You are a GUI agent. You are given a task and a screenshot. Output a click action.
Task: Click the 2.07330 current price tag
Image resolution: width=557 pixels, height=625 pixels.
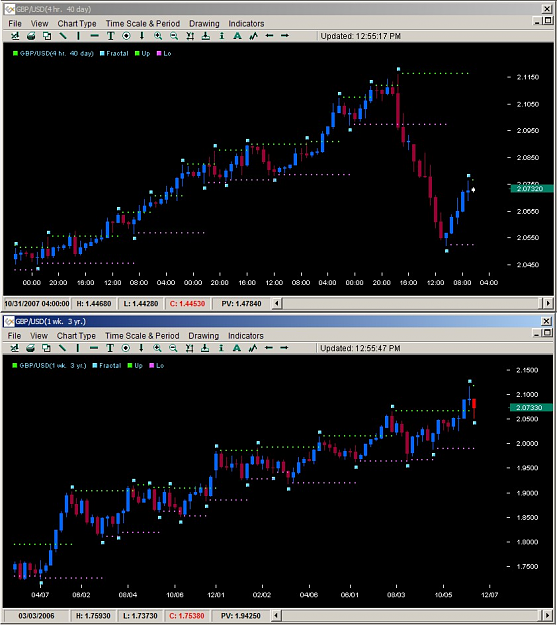click(531, 407)
